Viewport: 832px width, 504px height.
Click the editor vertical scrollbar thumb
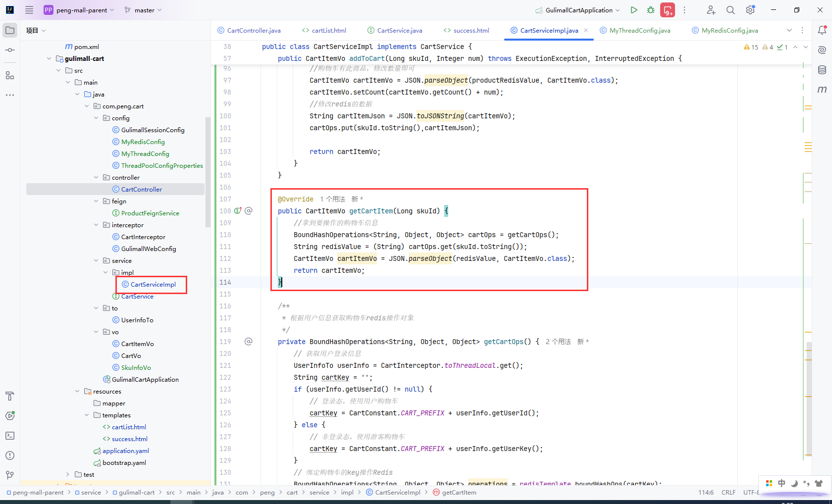coord(809,399)
